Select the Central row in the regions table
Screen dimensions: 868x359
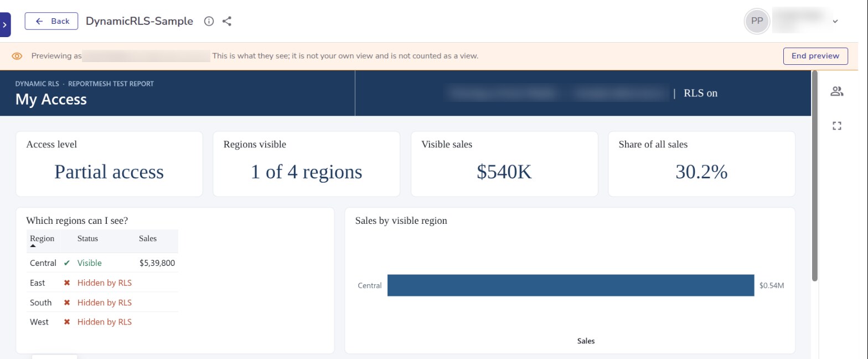(102, 263)
